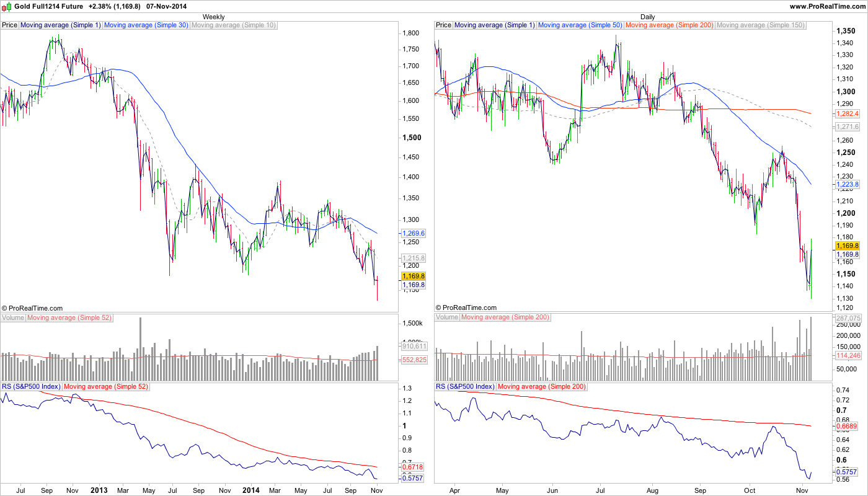This screenshot has height=496, width=868.
Task: Open ProRealTime.com copyright link in daily chart
Action: tap(466, 308)
